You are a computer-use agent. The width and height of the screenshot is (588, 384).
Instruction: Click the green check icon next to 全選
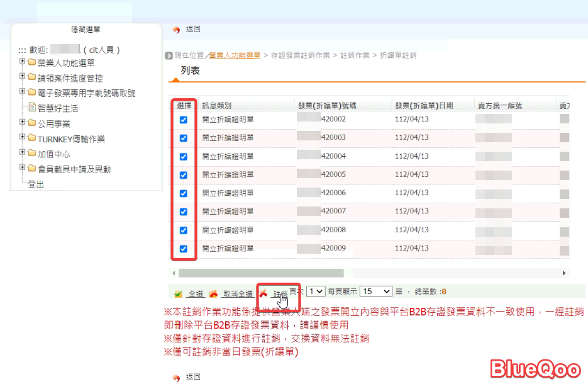pyautogui.click(x=178, y=293)
